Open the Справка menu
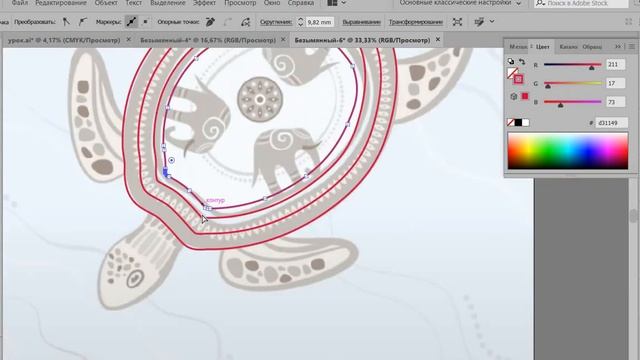Screen dimensions: 640x360 301,3
